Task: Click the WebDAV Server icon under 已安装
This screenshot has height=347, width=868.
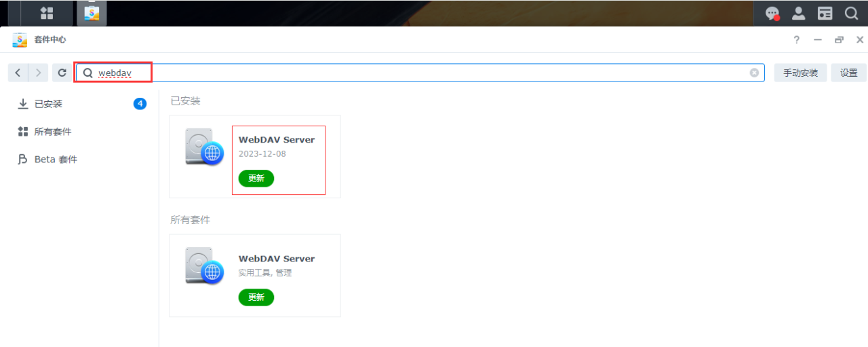Action: click(x=204, y=147)
